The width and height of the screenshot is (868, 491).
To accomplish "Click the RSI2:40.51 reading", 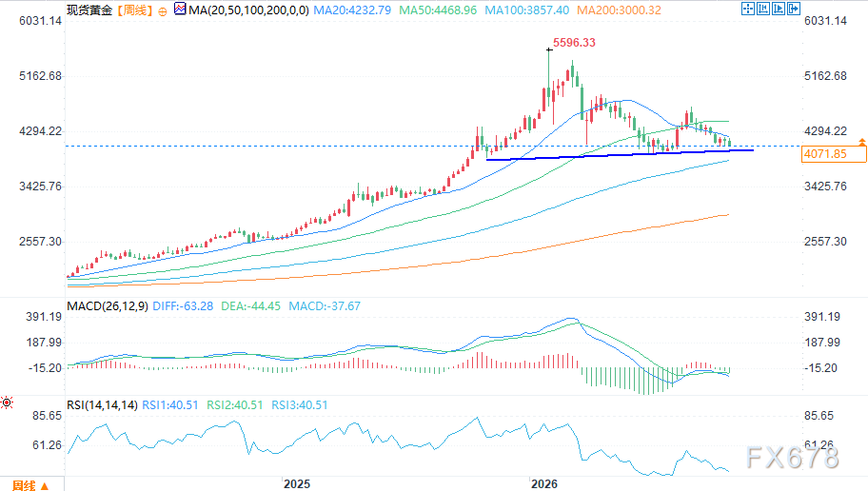I will pos(235,405).
